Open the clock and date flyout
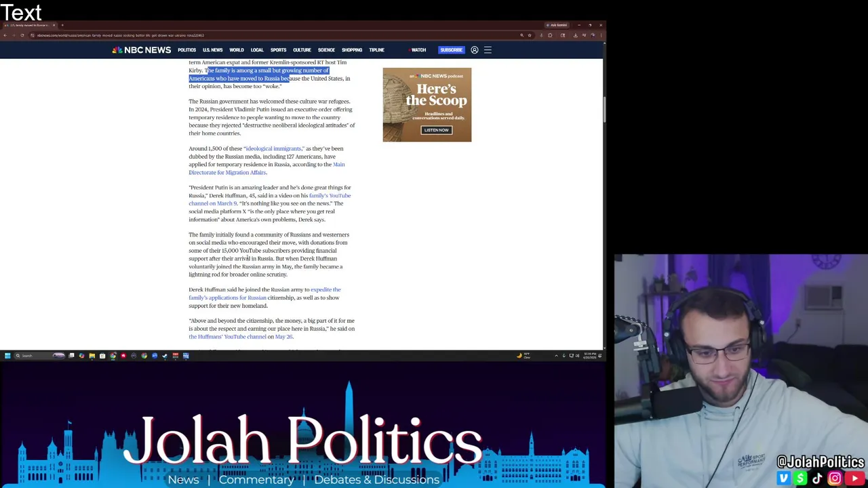 (x=590, y=356)
